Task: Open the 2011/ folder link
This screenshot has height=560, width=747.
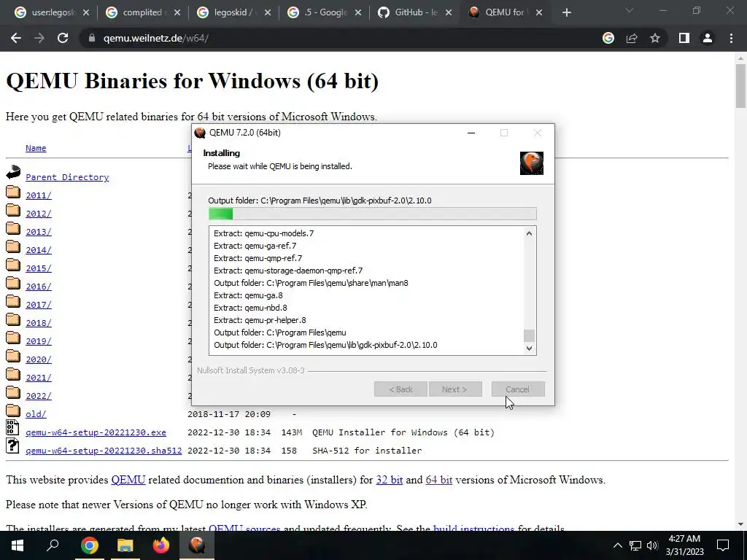Action: coord(38,195)
